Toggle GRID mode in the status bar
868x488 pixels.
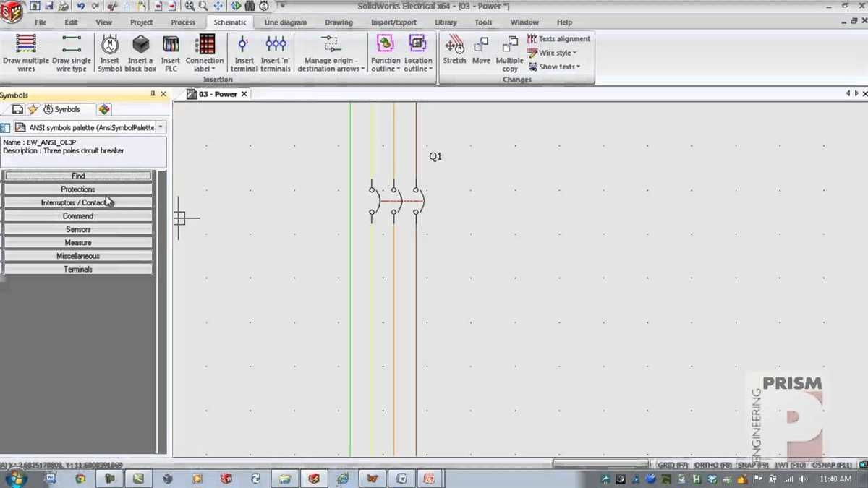[667, 465]
